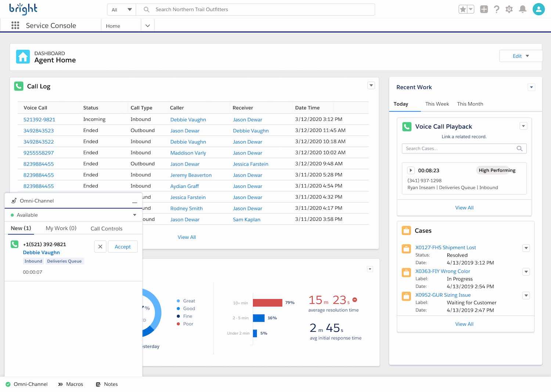Open the Call Log panel actions menu

tap(371, 85)
